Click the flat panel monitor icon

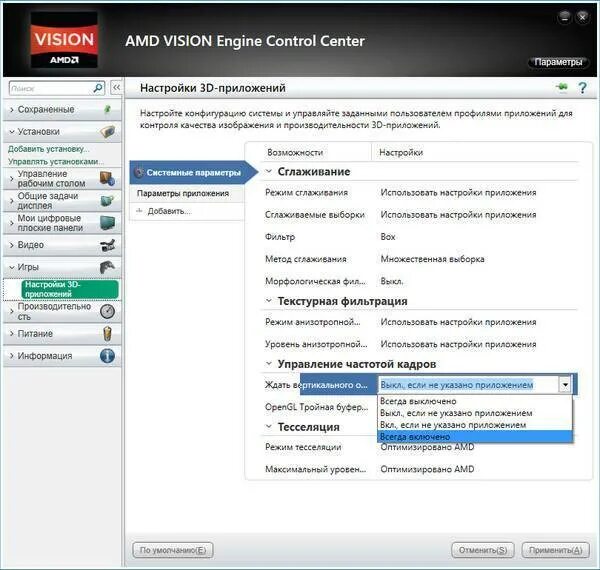click(107, 223)
